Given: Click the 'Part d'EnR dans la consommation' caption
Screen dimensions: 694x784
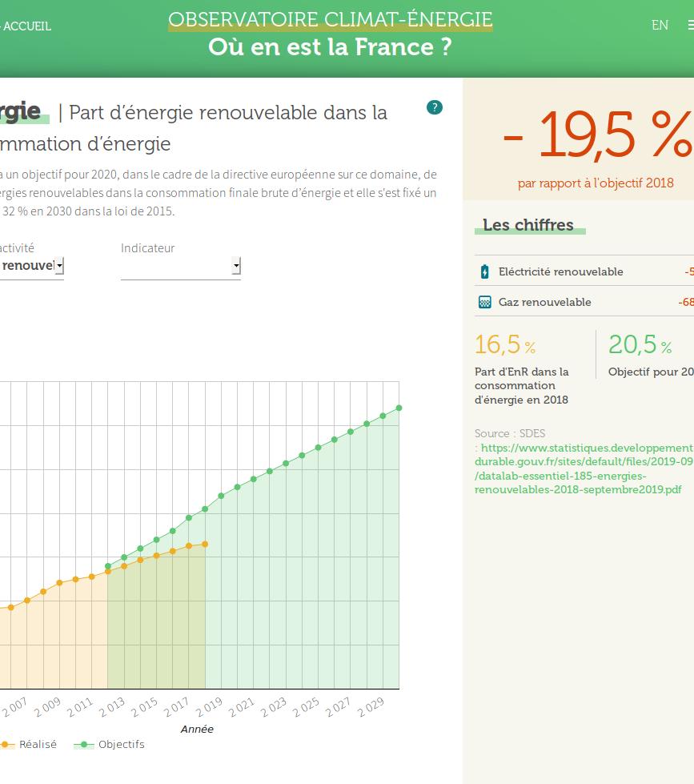Looking at the screenshot, I should tap(522, 385).
